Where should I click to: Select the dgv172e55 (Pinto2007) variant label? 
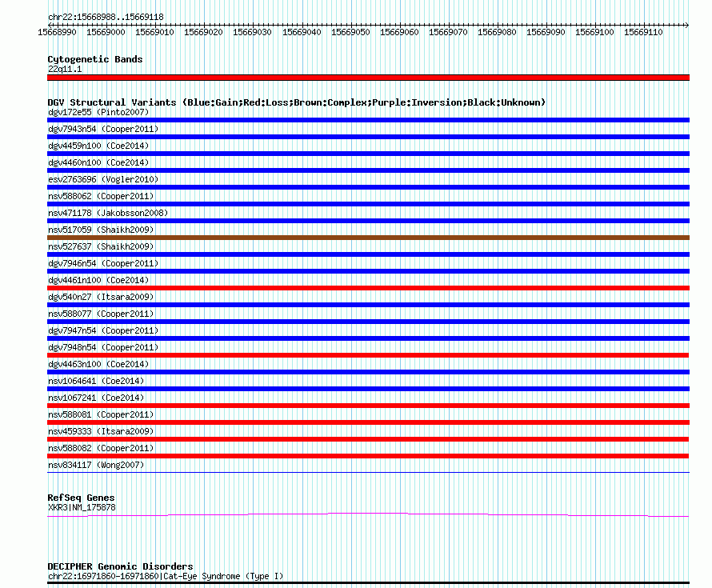pos(98,112)
